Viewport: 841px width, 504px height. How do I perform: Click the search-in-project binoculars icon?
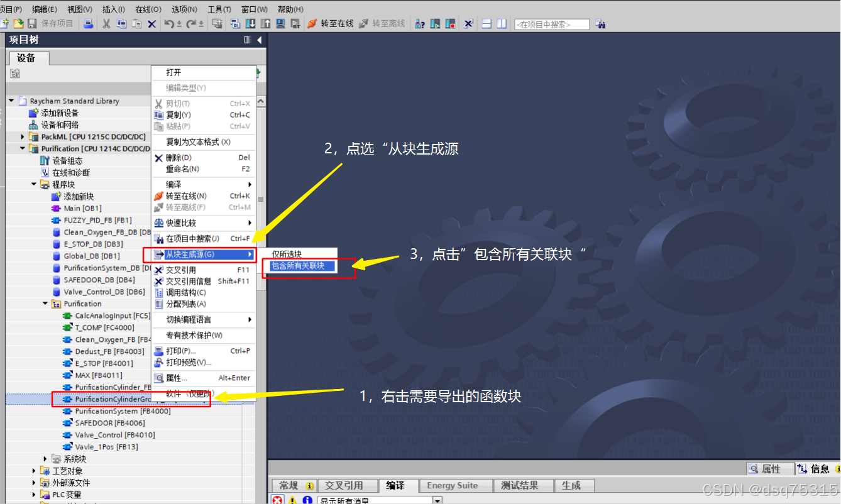[x=600, y=24]
